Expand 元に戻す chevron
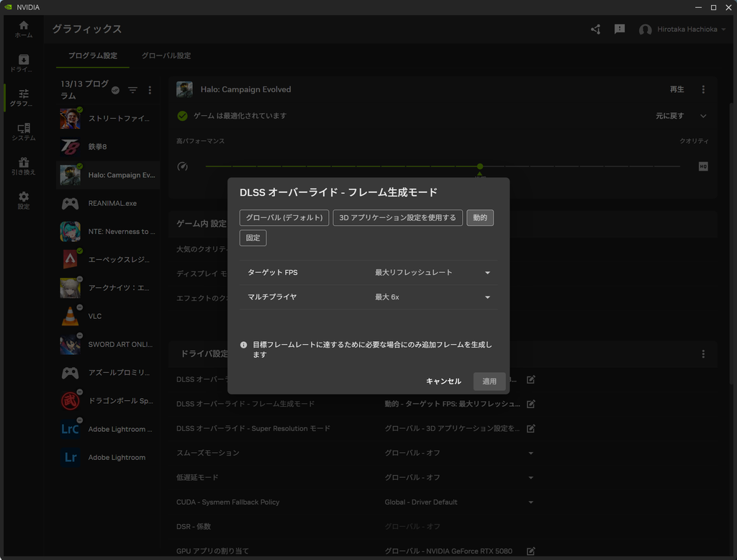 pos(703,116)
